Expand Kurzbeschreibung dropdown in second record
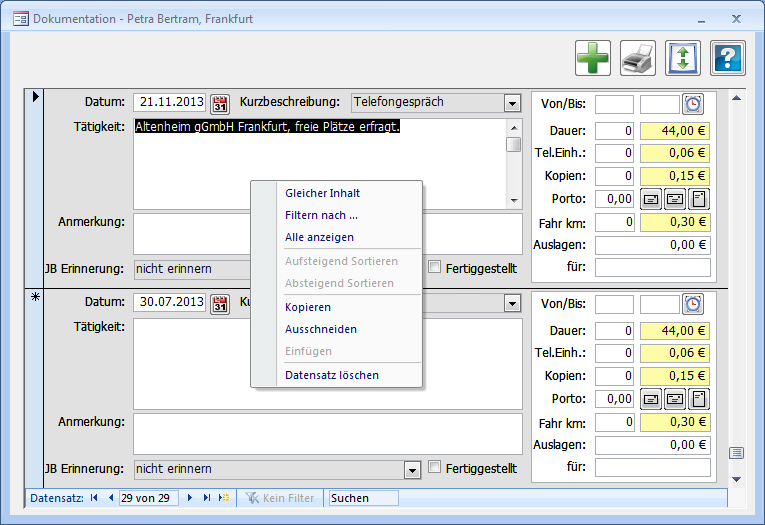Image resolution: width=765 pixels, height=525 pixels. (512, 303)
